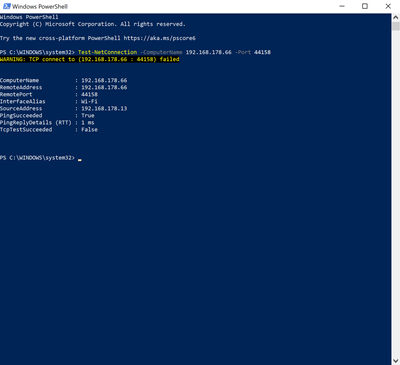Click the InterfaceAlias Wi-Fi value
This screenshot has width=400, height=365.
[89, 102]
